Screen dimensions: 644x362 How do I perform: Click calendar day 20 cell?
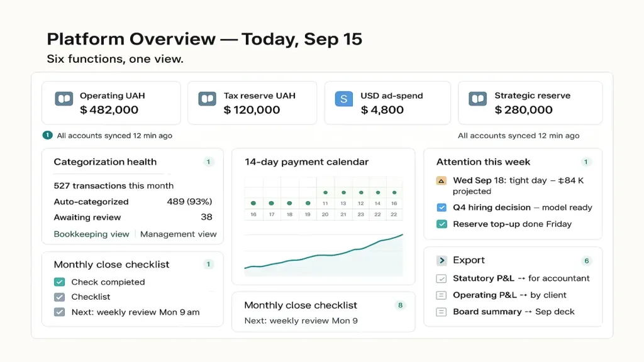325,215
